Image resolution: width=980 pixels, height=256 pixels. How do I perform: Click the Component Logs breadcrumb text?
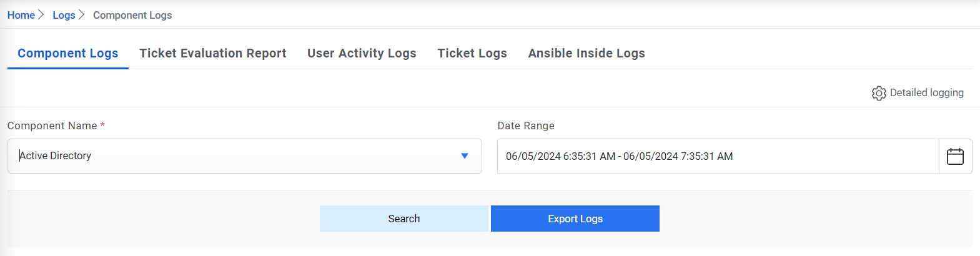[132, 15]
